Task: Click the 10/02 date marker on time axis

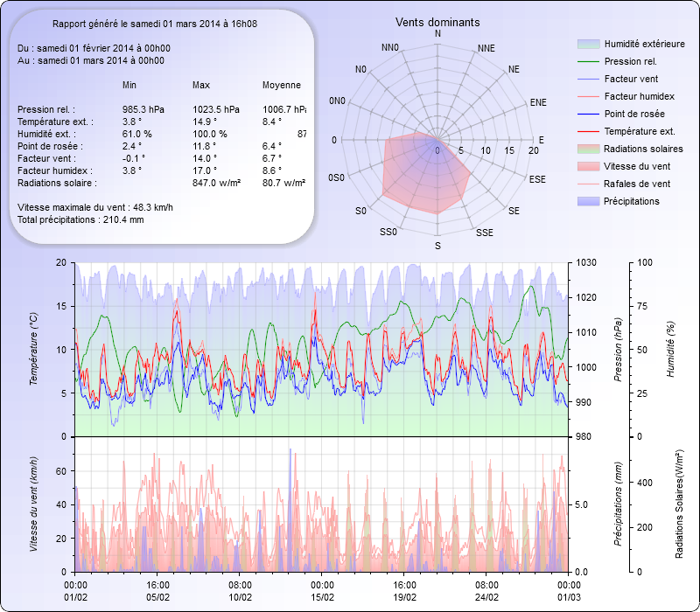Action: pos(240,596)
